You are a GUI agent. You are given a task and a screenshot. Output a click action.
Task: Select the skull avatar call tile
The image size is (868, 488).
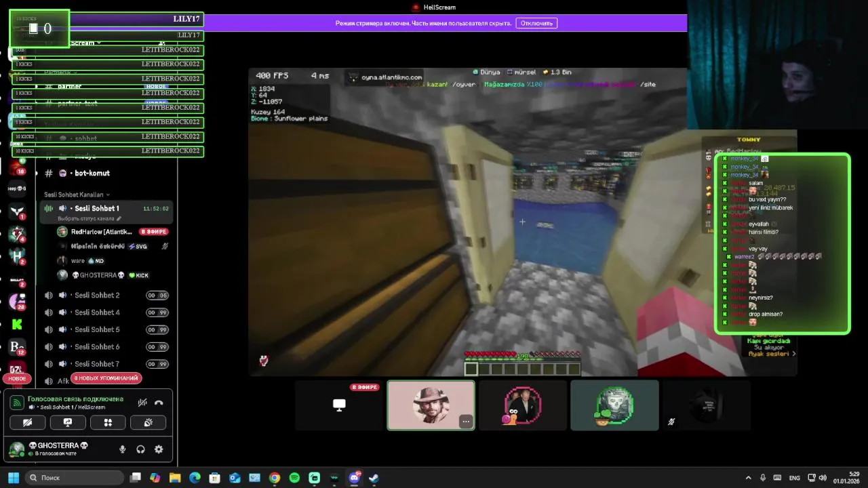tap(614, 405)
